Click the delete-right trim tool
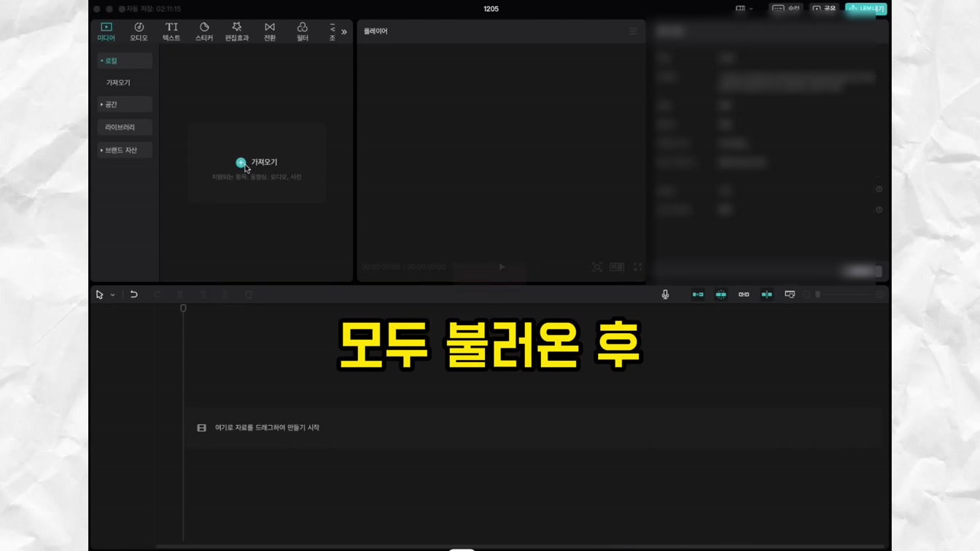 click(x=226, y=294)
